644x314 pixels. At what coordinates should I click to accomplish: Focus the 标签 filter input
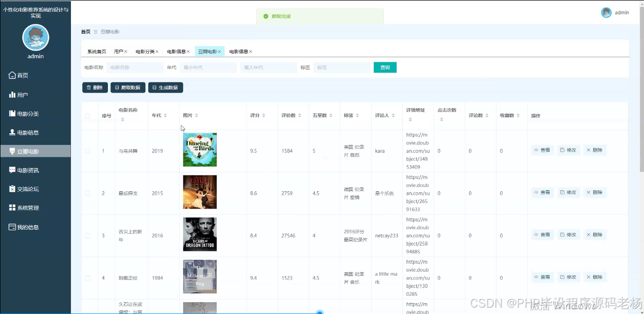click(x=342, y=68)
